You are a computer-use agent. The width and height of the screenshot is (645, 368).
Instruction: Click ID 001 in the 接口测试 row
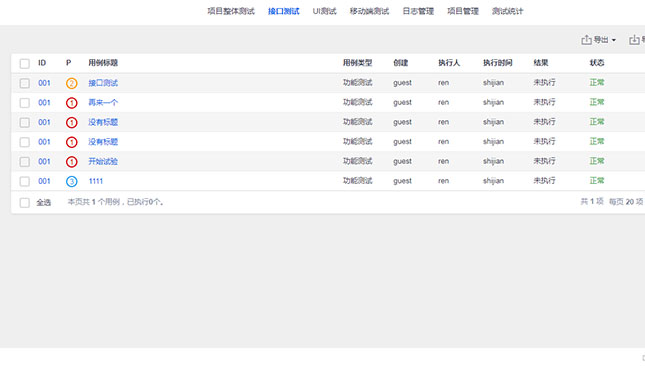pyautogui.click(x=44, y=83)
